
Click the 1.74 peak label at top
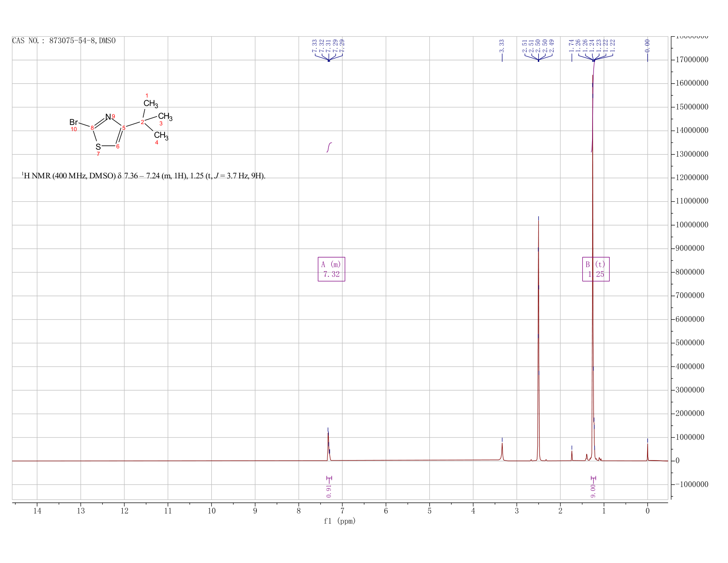tap(571, 45)
